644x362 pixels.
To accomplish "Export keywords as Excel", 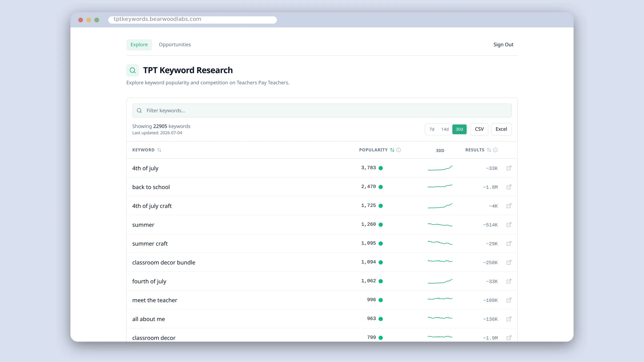I will [501, 129].
